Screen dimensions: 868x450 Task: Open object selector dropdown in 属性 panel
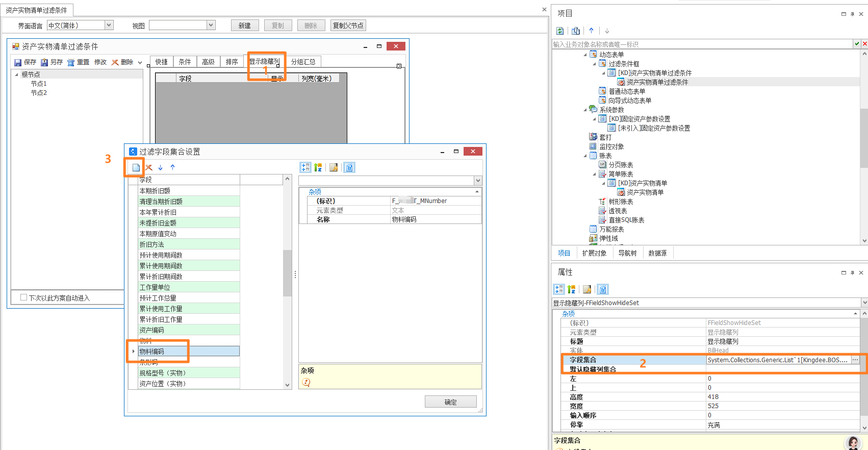pyautogui.click(x=864, y=303)
